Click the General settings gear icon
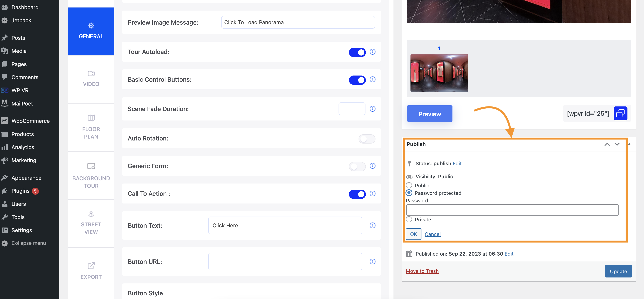Image resolution: width=644 pixels, height=299 pixels. click(x=91, y=25)
